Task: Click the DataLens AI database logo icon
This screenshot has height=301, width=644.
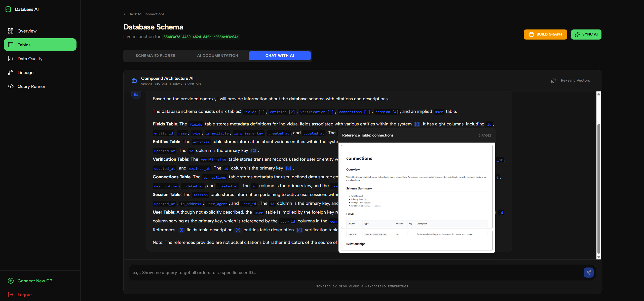Action: (x=8, y=9)
